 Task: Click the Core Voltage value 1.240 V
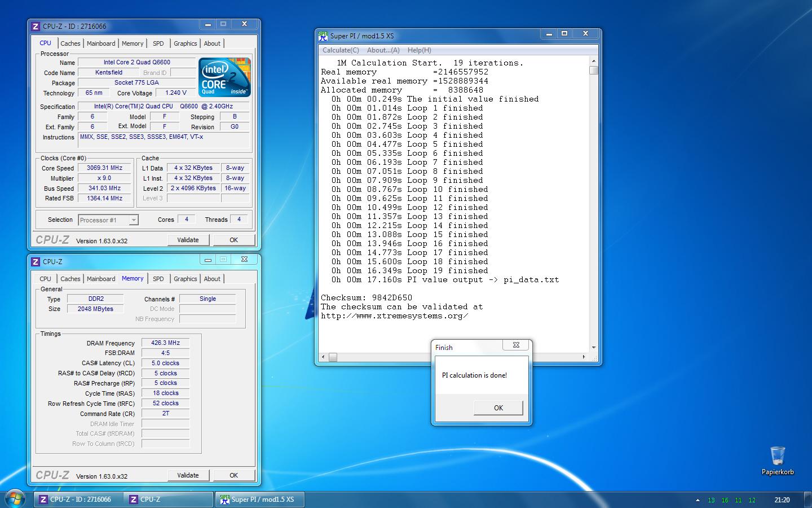coord(176,93)
